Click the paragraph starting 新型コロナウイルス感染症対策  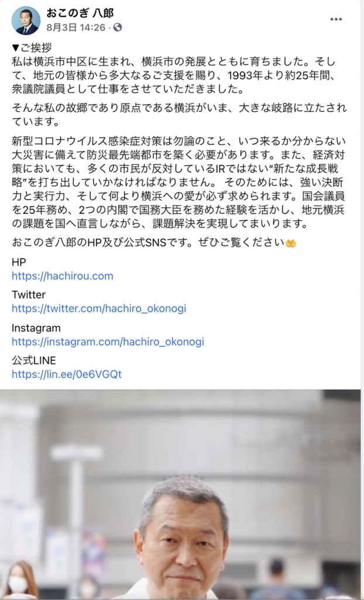coord(178,183)
